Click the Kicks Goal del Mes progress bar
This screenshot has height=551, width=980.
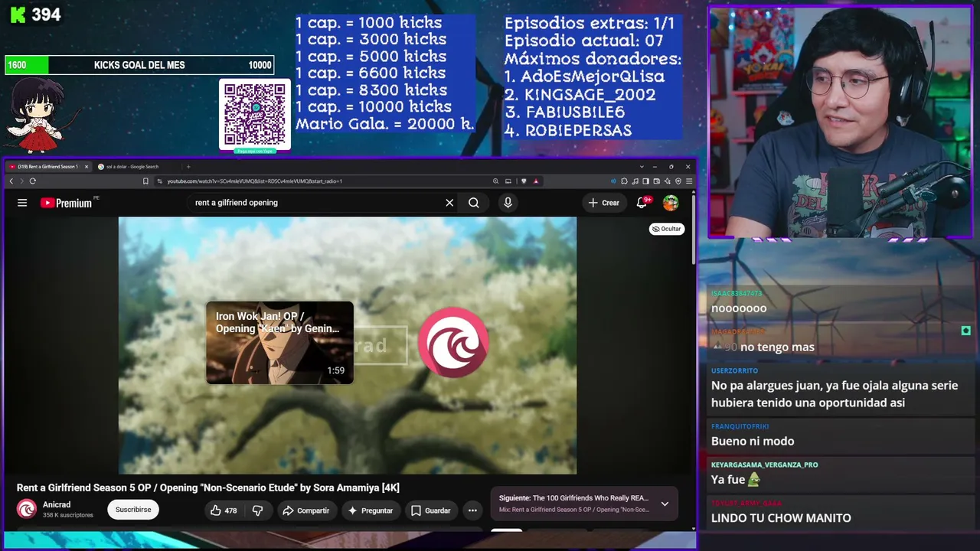point(139,65)
